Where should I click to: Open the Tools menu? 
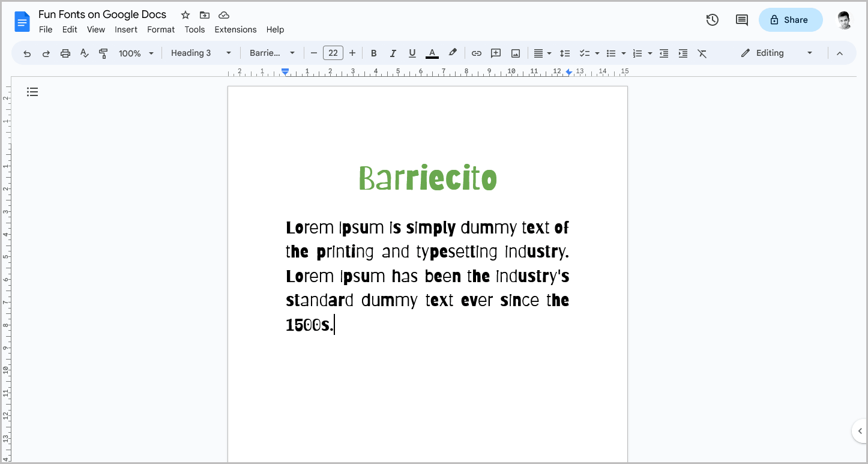(194, 29)
